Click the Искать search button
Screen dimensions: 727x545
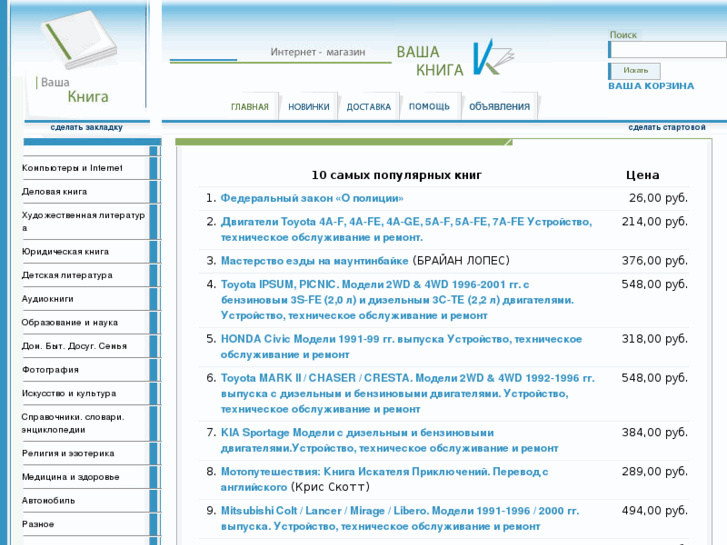click(x=635, y=71)
